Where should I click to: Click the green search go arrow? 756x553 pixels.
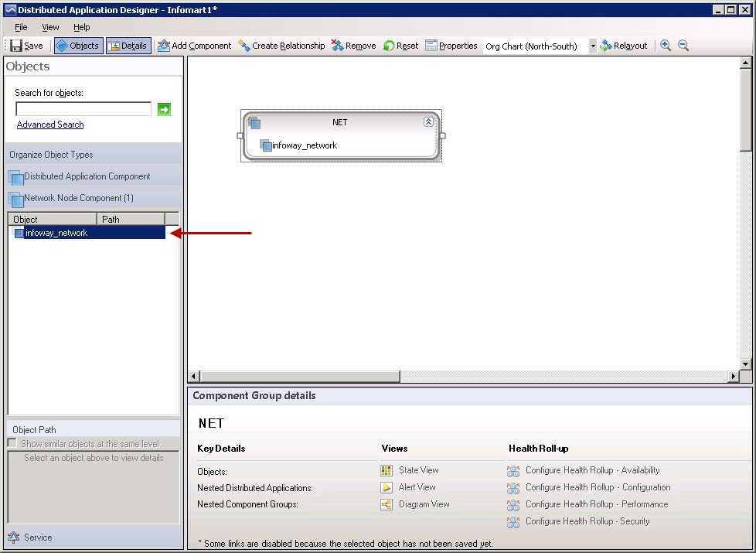(165, 110)
